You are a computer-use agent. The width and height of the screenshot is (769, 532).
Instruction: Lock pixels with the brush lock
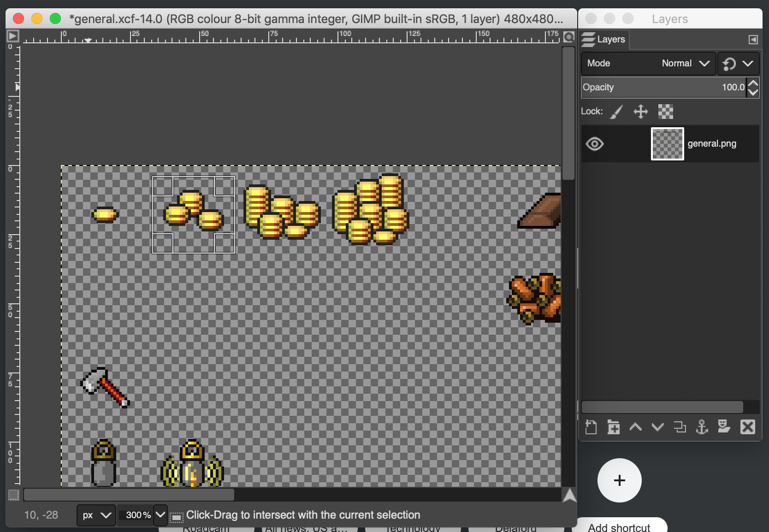tap(616, 112)
